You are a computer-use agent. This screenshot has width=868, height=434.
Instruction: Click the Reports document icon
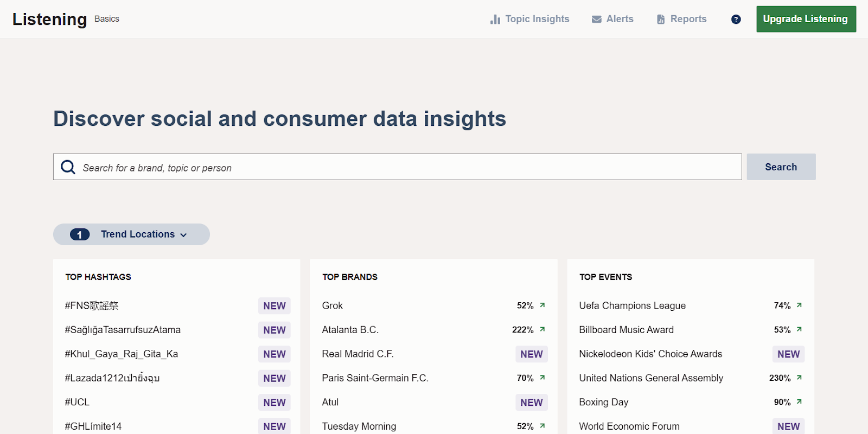pos(661,20)
